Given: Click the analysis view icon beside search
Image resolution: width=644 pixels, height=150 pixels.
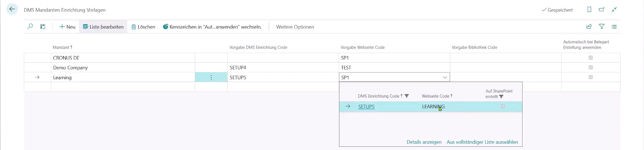Looking at the screenshot, I should point(43,27).
